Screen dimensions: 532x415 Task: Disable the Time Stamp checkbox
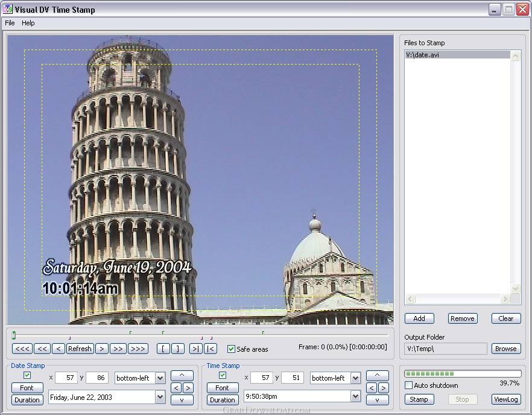tap(223, 375)
